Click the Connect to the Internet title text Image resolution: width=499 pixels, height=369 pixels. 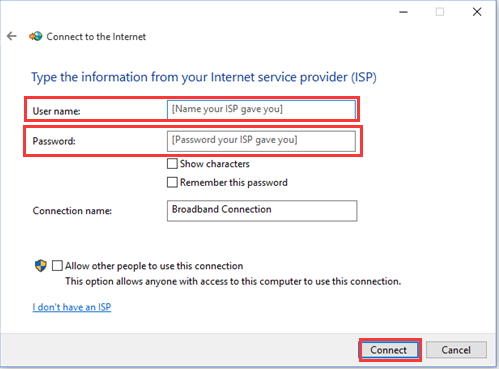pyautogui.click(x=96, y=36)
